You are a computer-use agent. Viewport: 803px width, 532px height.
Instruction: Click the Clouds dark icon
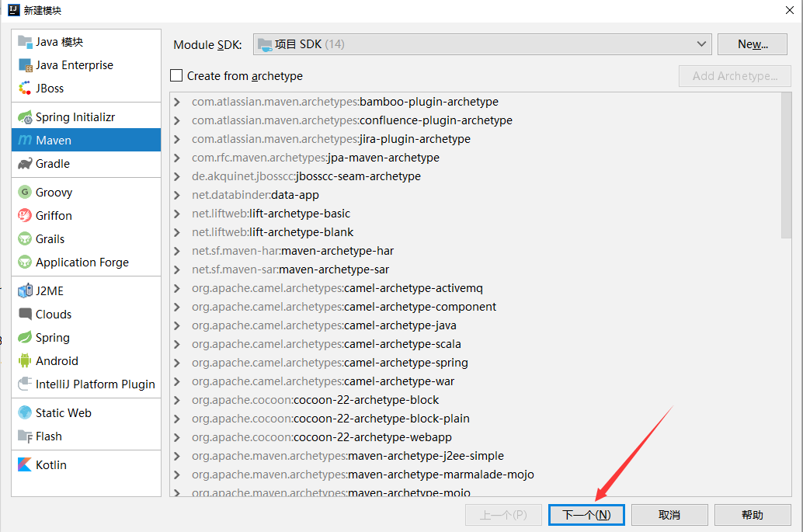click(x=25, y=314)
